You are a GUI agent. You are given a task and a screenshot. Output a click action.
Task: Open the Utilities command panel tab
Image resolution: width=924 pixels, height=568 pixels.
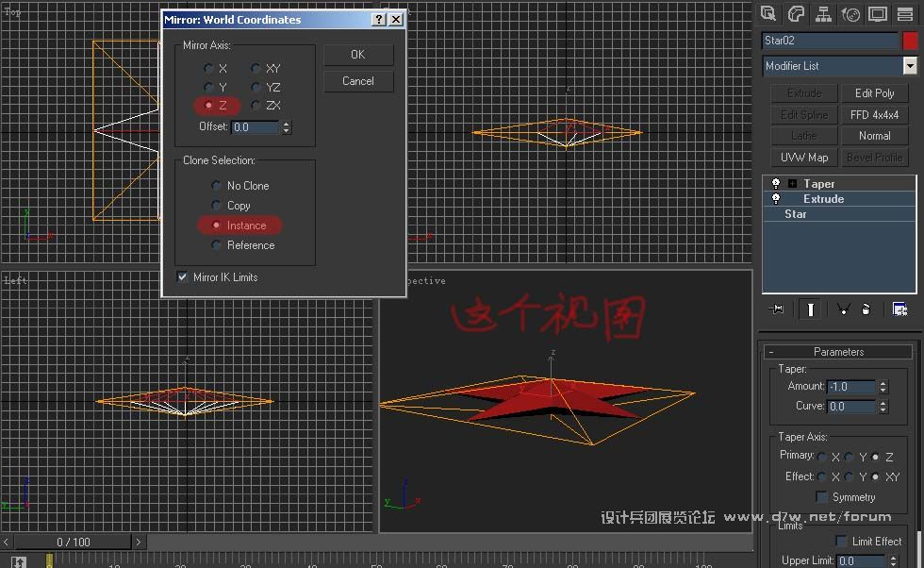click(905, 13)
